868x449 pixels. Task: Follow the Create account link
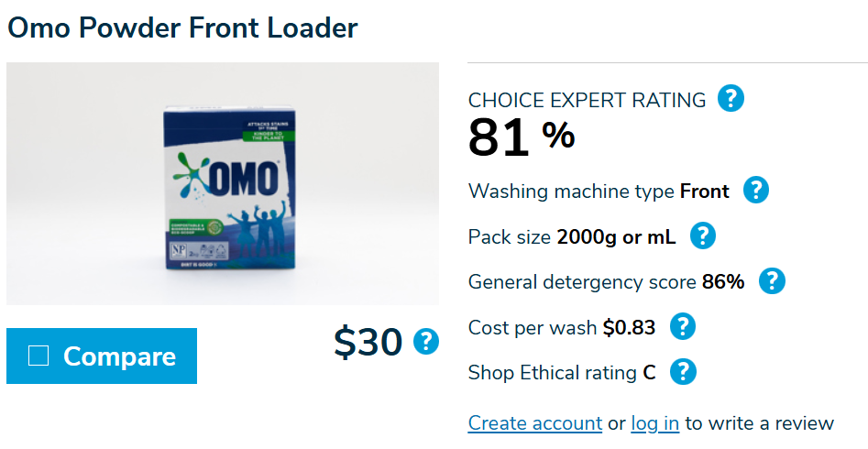(x=534, y=423)
